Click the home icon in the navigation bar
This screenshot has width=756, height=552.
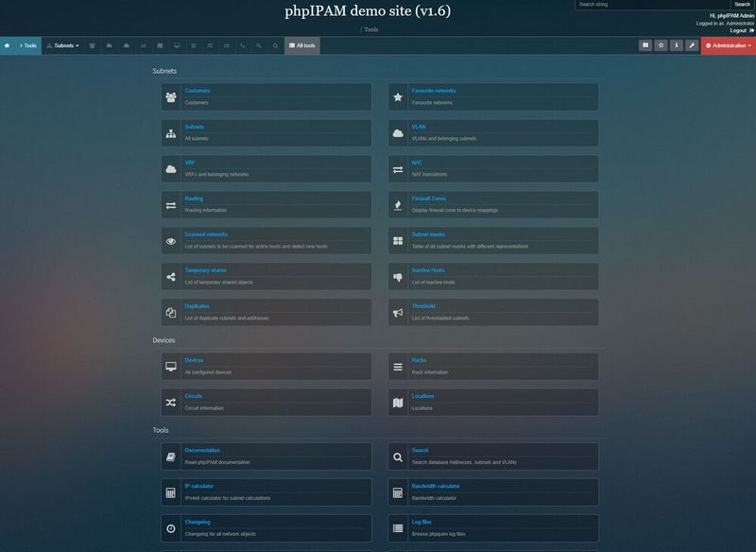8,43
